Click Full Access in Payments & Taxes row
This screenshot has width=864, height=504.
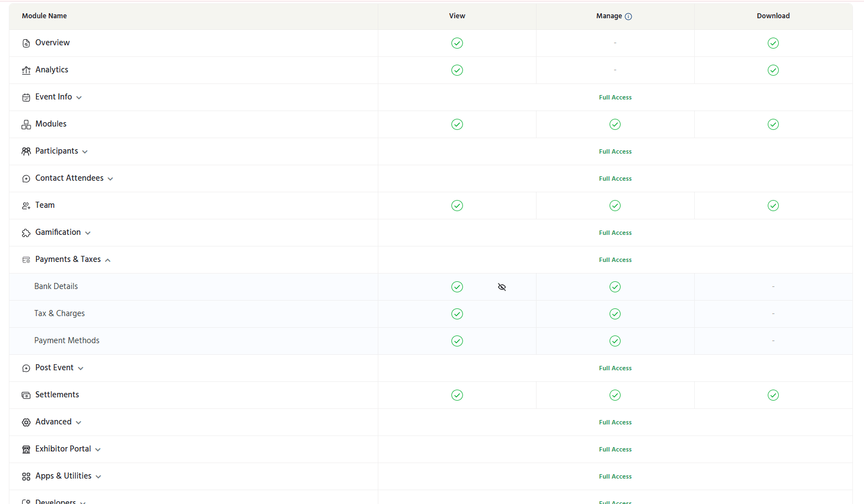(x=615, y=260)
